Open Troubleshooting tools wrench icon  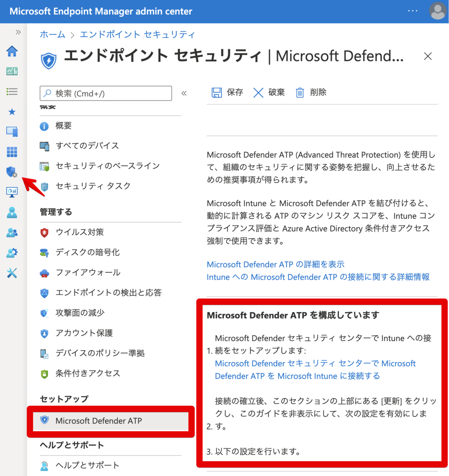[x=12, y=273]
